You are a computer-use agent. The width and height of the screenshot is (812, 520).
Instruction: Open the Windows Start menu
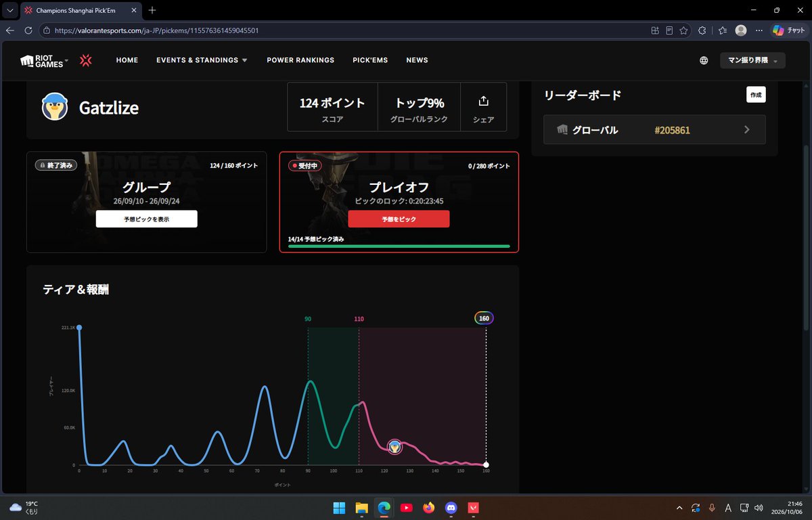(x=339, y=507)
